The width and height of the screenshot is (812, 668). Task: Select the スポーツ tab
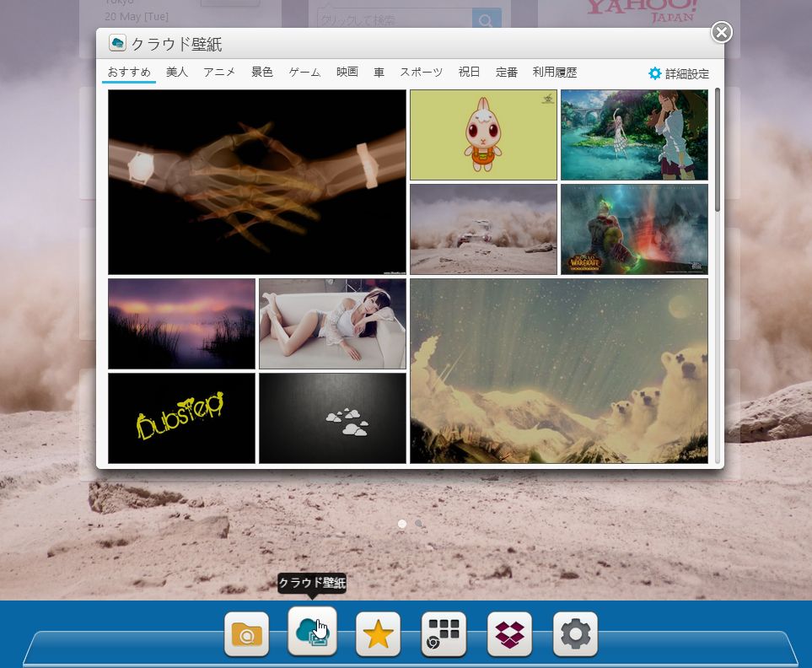[421, 72]
